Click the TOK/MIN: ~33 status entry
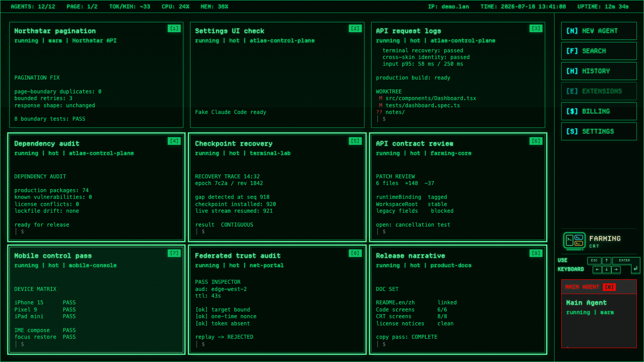 [130, 7]
